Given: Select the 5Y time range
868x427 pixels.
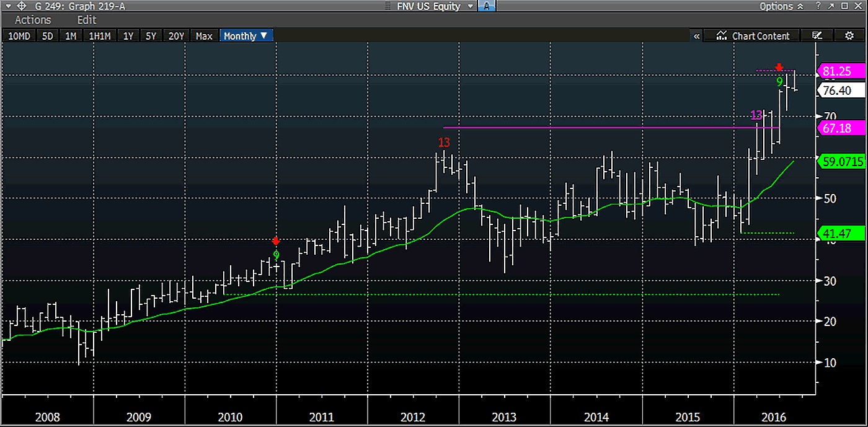Looking at the screenshot, I should tap(151, 36).
